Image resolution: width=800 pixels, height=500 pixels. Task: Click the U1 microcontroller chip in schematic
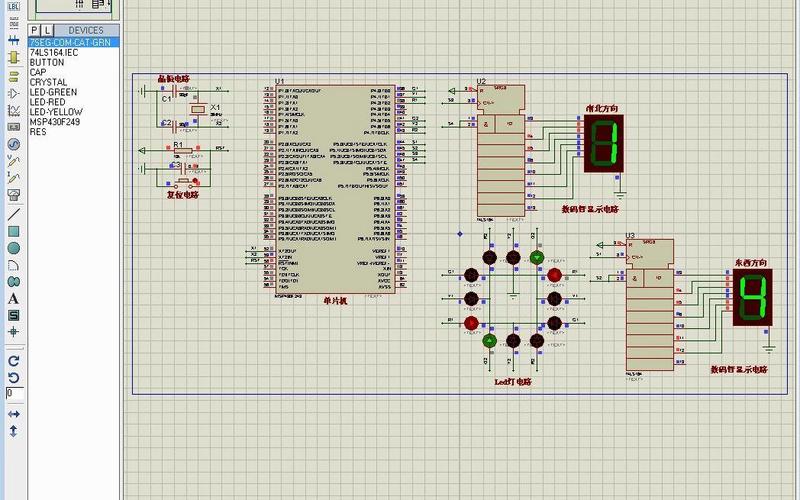coord(330,190)
